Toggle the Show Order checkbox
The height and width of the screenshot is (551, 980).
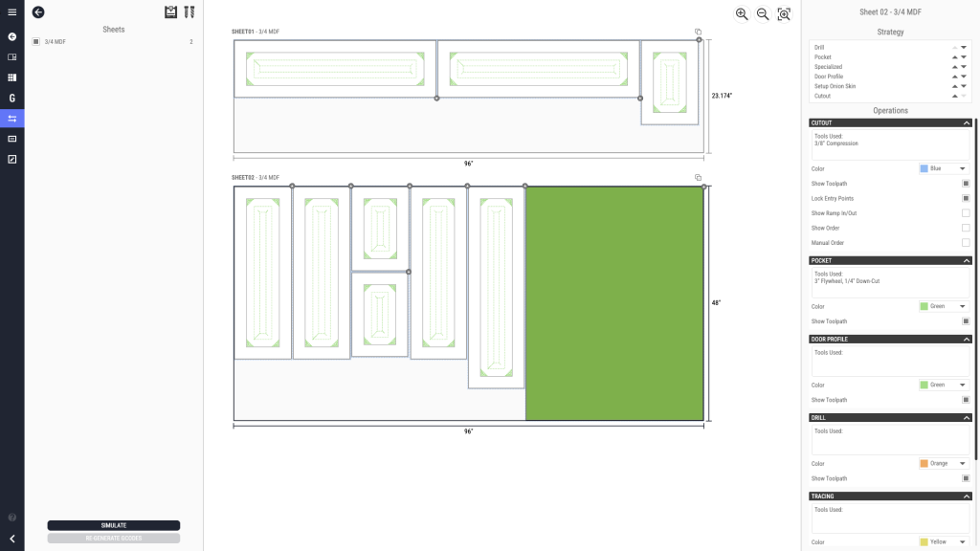tap(966, 228)
